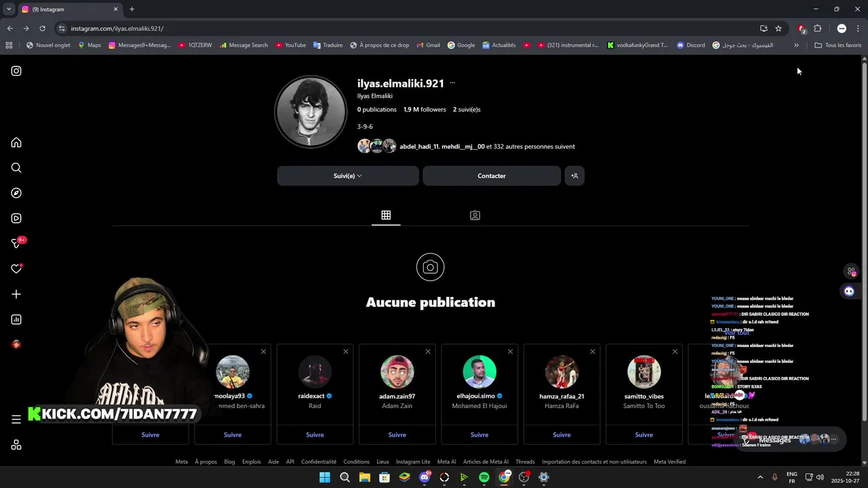Open a new browser tab
The height and width of the screenshot is (488, 868).
pos(132,9)
